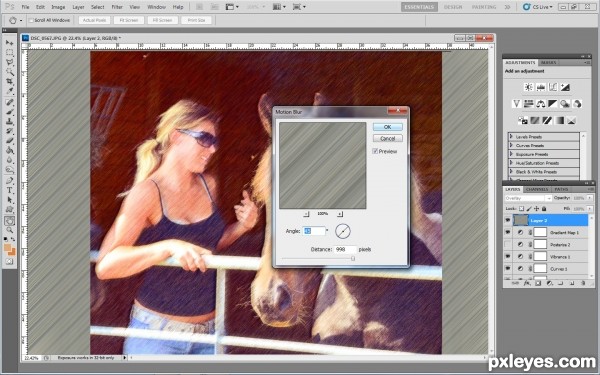Show the Posterize 2 layer

coord(507,244)
